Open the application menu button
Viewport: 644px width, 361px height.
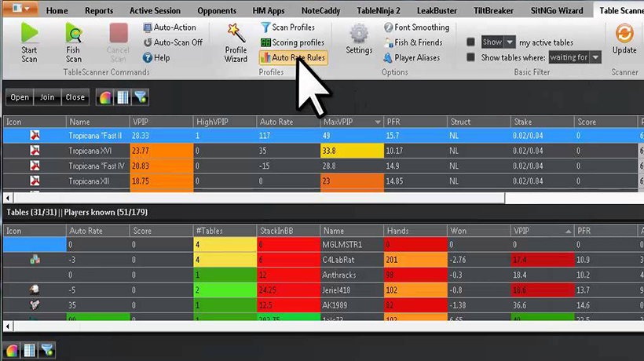[20, 8]
